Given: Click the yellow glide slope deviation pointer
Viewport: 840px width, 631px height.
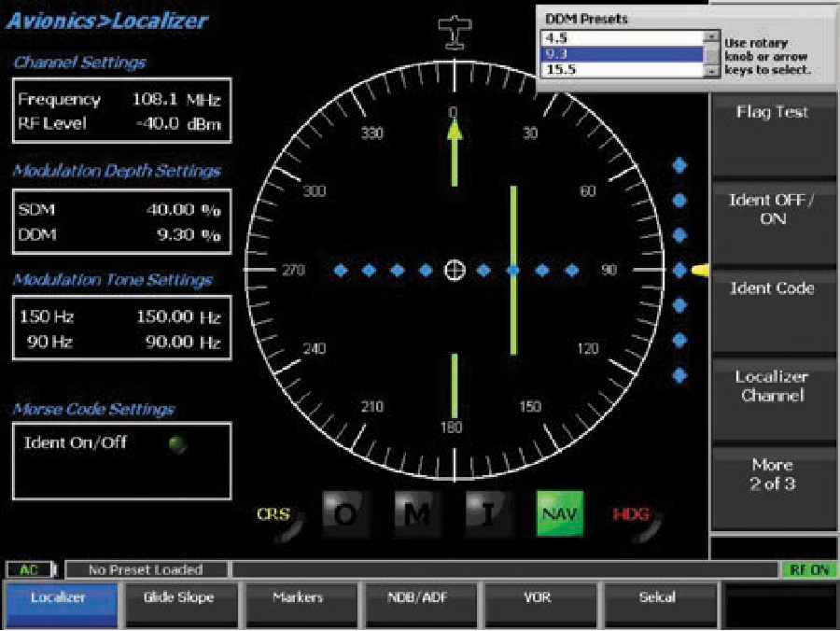Looking at the screenshot, I should click(x=700, y=270).
